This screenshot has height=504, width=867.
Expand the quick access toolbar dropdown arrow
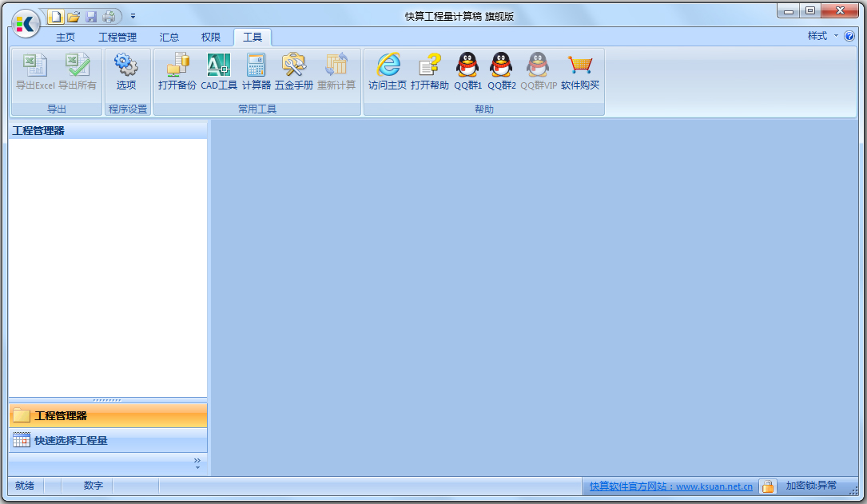click(x=133, y=16)
